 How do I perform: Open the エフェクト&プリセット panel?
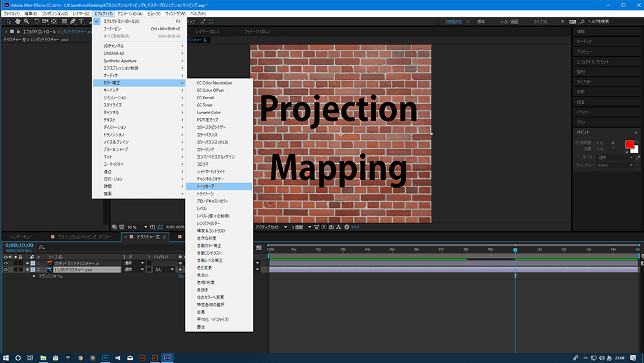[x=592, y=62]
